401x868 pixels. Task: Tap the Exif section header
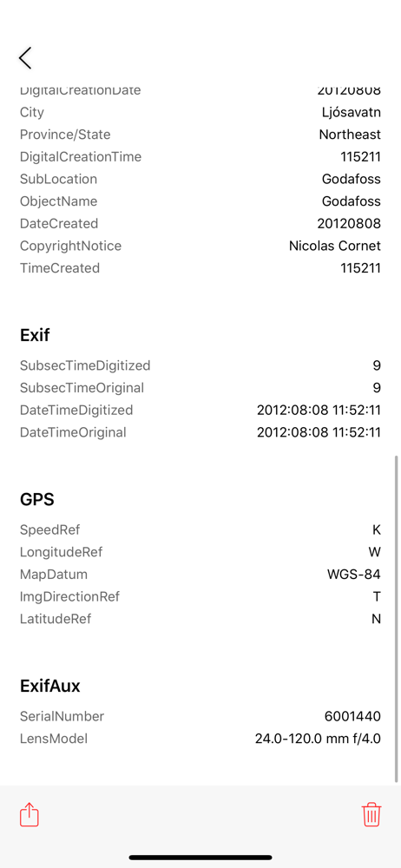[x=36, y=335]
